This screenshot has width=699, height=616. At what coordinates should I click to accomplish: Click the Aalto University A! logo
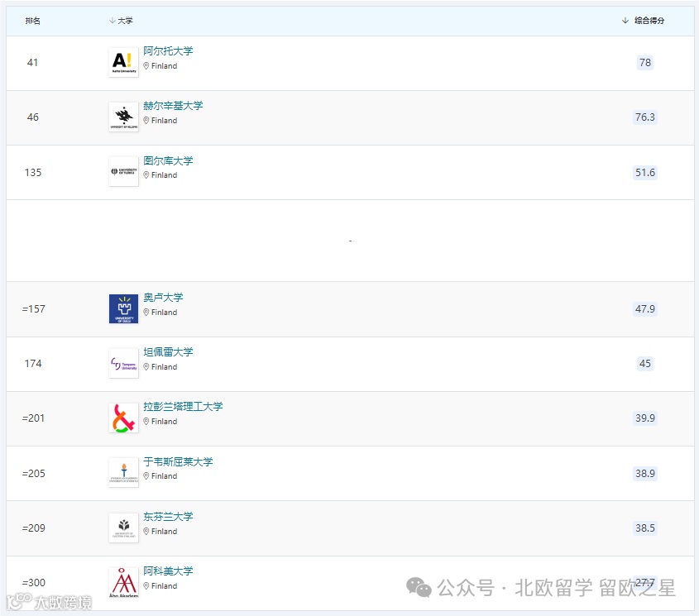[x=122, y=61]
